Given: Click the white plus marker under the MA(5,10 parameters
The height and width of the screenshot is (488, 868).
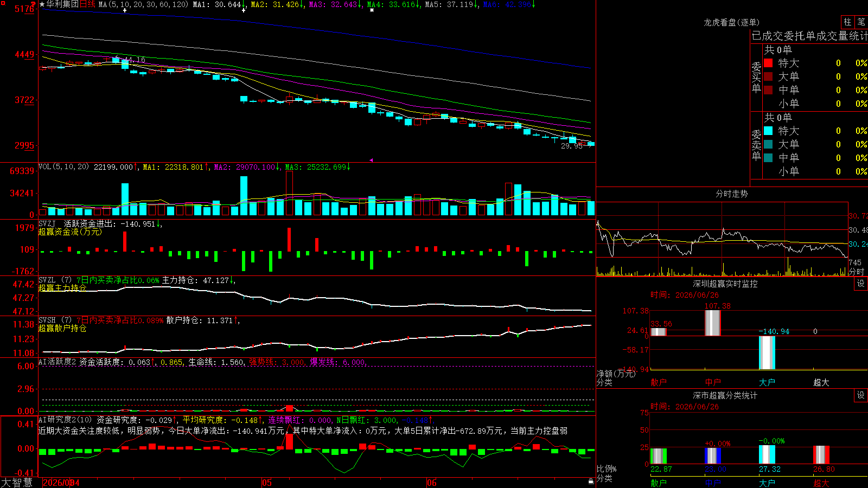Looking at the screenshot, I should tap(125, 10).
